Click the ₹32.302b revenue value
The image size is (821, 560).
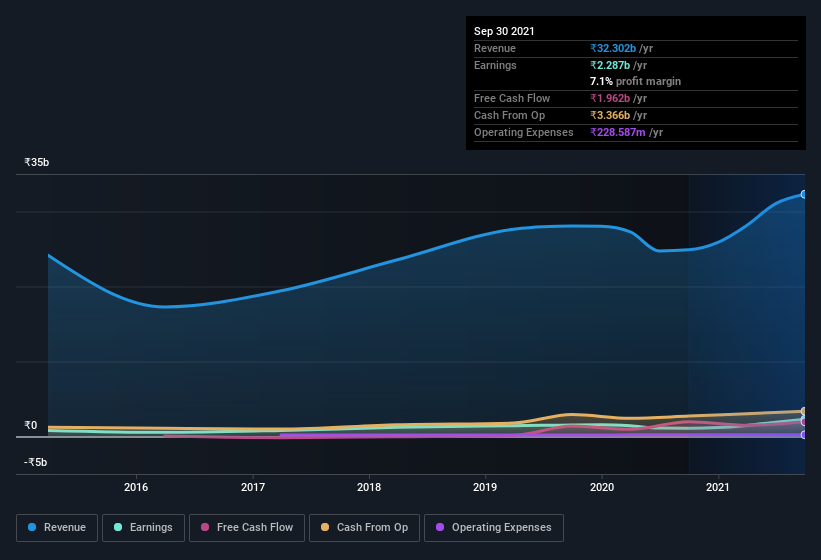point(613,48)
